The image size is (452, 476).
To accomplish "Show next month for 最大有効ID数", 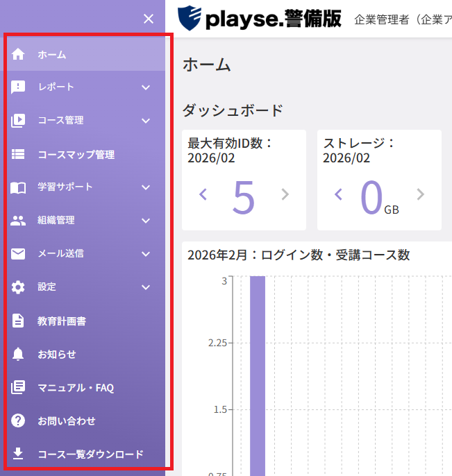I will [x=285, y=194].
